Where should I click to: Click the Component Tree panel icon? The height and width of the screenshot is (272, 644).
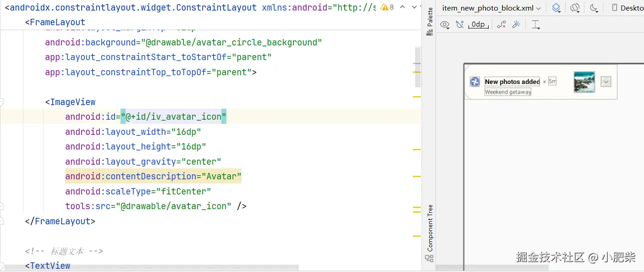(429, 259)
